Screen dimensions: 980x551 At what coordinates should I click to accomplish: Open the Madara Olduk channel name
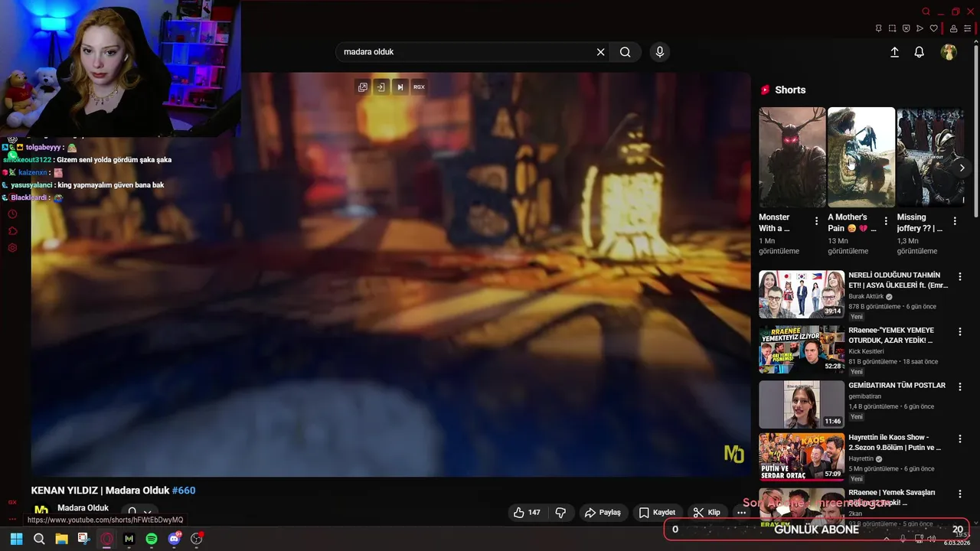click(x=83, y=508)
